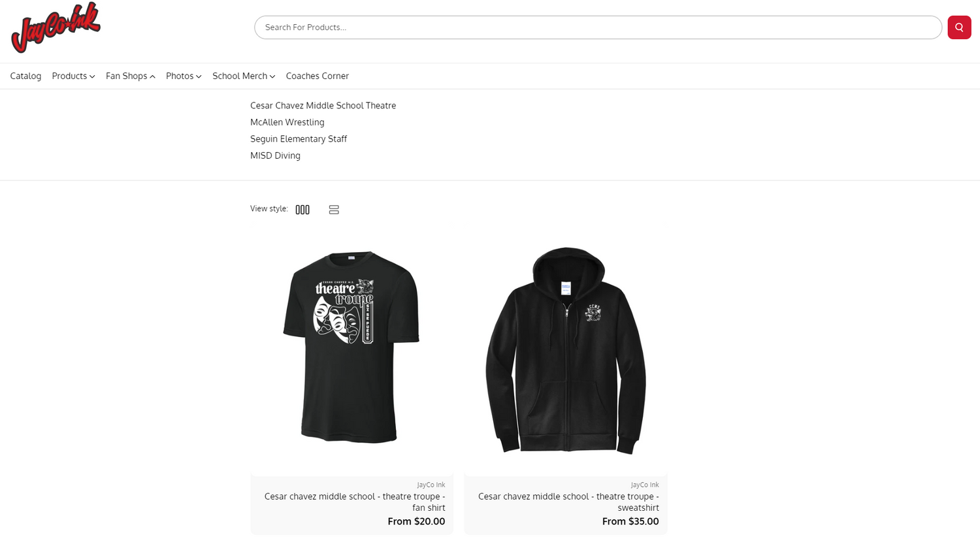This screenshot has height=550, width=980.
Task: Open the theatre troupe sweatshirt title link
Action: 568,502
